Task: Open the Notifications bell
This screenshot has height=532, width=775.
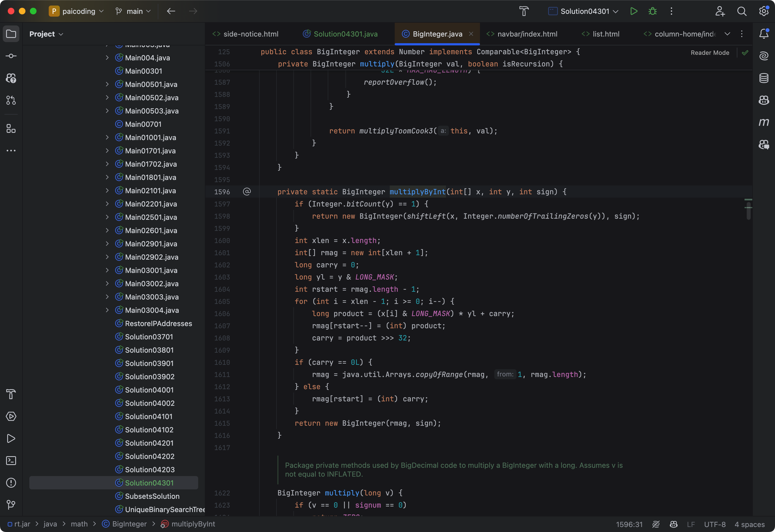Action: [x=764, y=34]
